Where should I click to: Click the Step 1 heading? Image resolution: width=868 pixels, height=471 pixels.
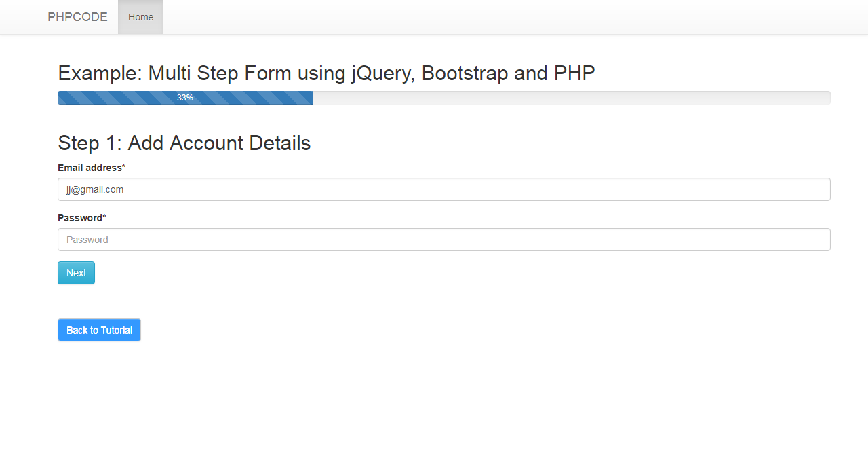click(x=184, y=143)
